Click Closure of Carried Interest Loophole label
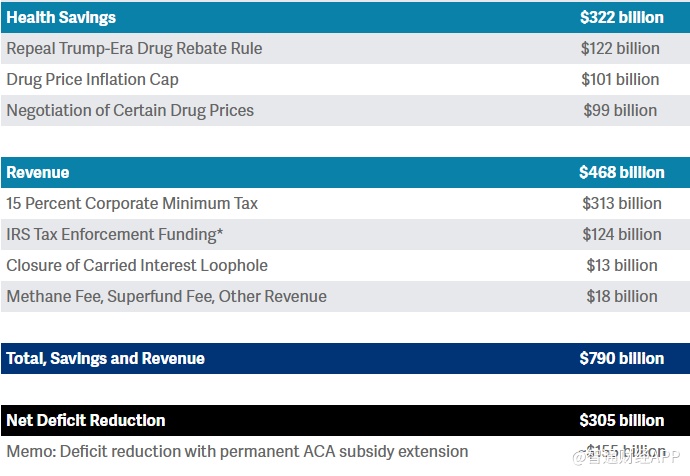Screen dimensions: 690x476 (x=137, y=265)
